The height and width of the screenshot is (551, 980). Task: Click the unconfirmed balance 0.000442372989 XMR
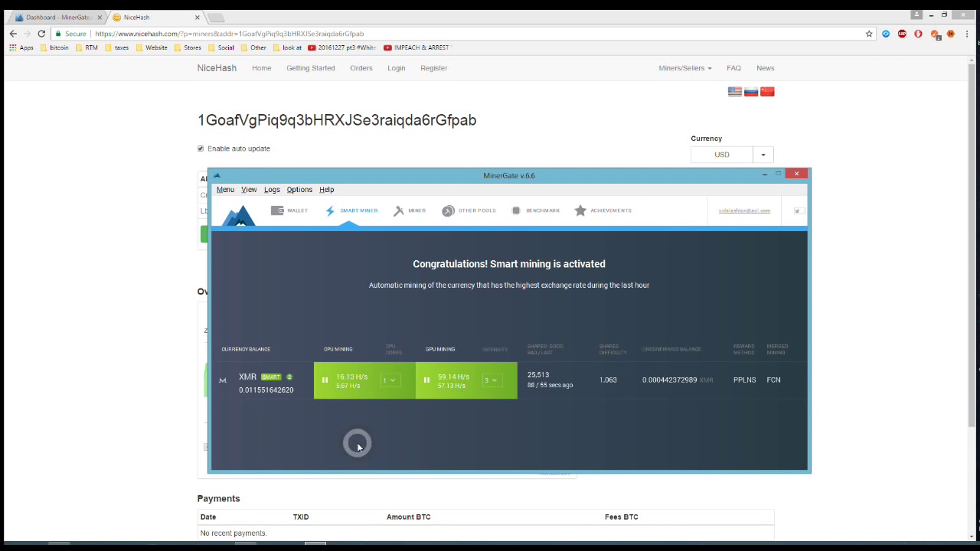click(x=678, y=380)
